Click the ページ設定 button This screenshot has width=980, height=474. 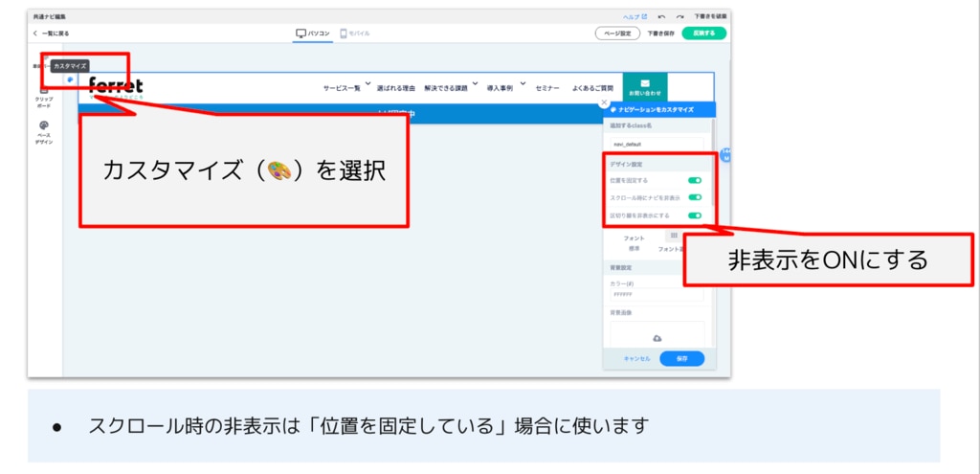[x=617, y=34]
